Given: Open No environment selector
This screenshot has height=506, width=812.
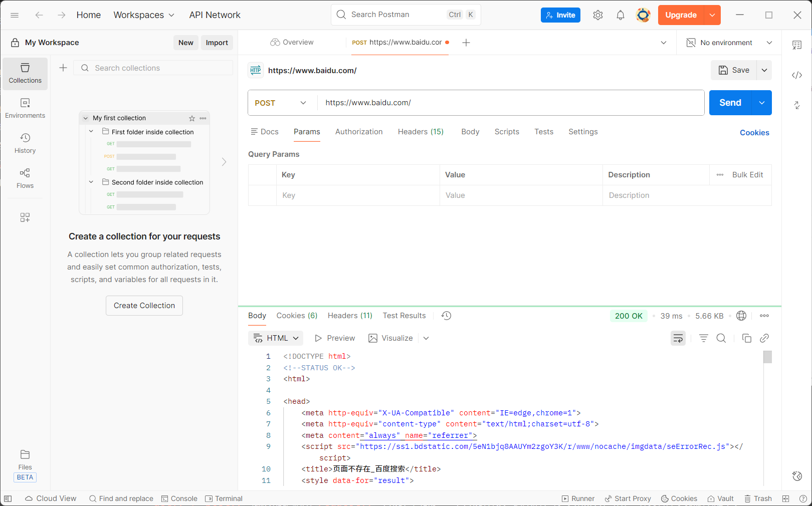Looking at the screenshot, I should coord(729,43).
